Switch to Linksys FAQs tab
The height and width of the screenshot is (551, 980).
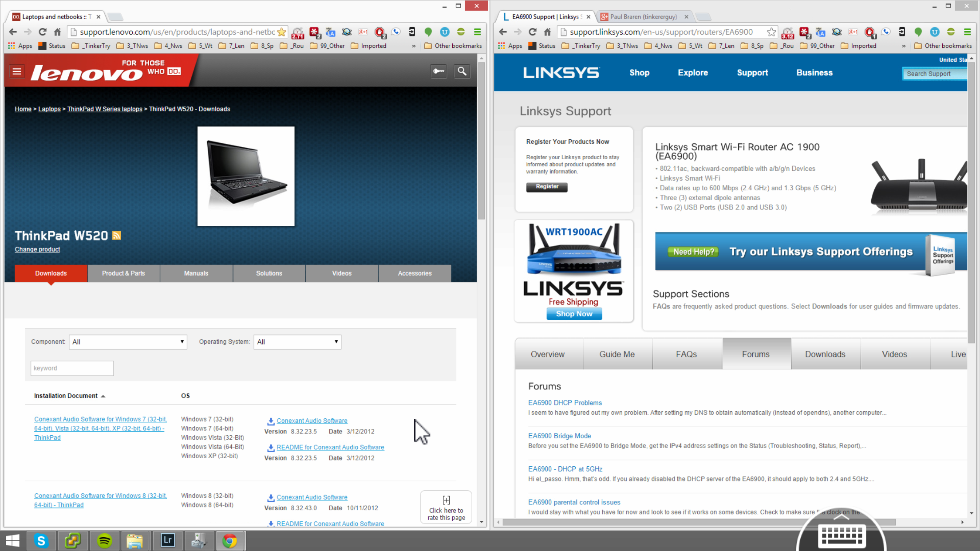686,354
